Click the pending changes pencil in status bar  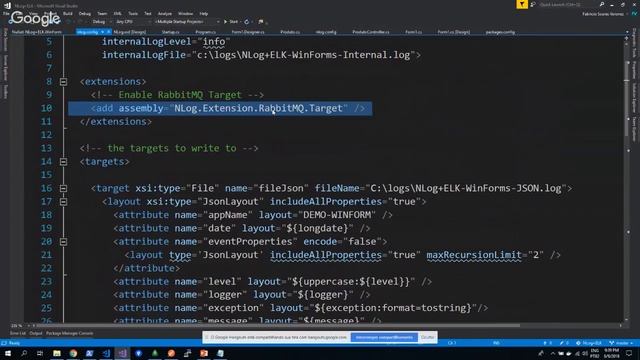pos(564,343)
